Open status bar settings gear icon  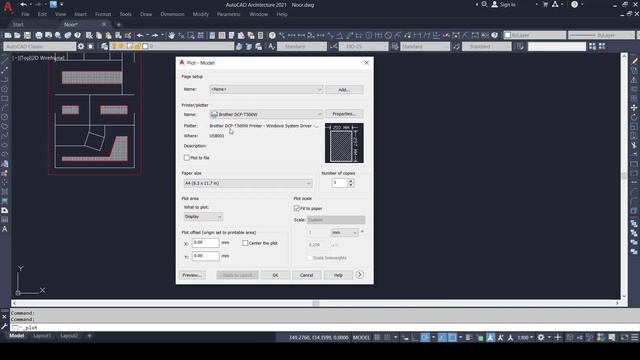(541, 338)
